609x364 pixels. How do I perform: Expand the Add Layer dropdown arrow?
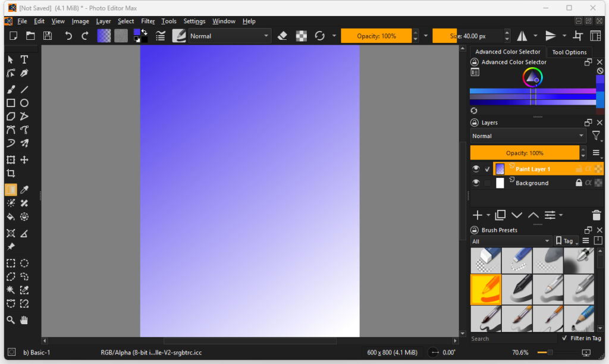click(488, 215)
